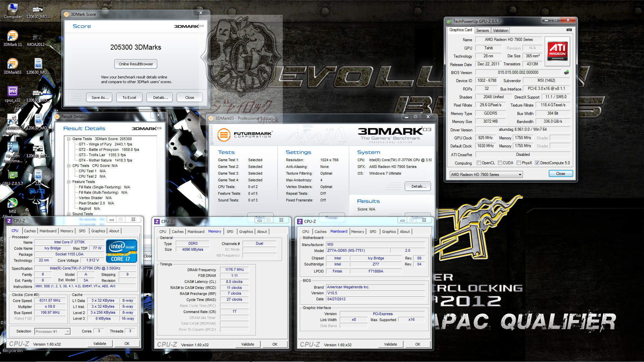Click the Mainboard window's CPU-Z title icon
This screenshot has height=362, width=644.
pyautogui.click(x=300, y=222)
